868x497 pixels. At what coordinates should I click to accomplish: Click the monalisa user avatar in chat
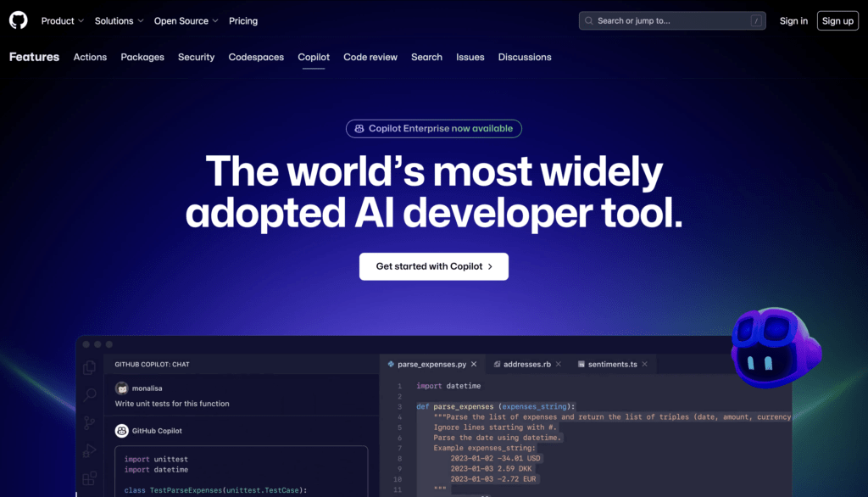[x=122, y=388]
